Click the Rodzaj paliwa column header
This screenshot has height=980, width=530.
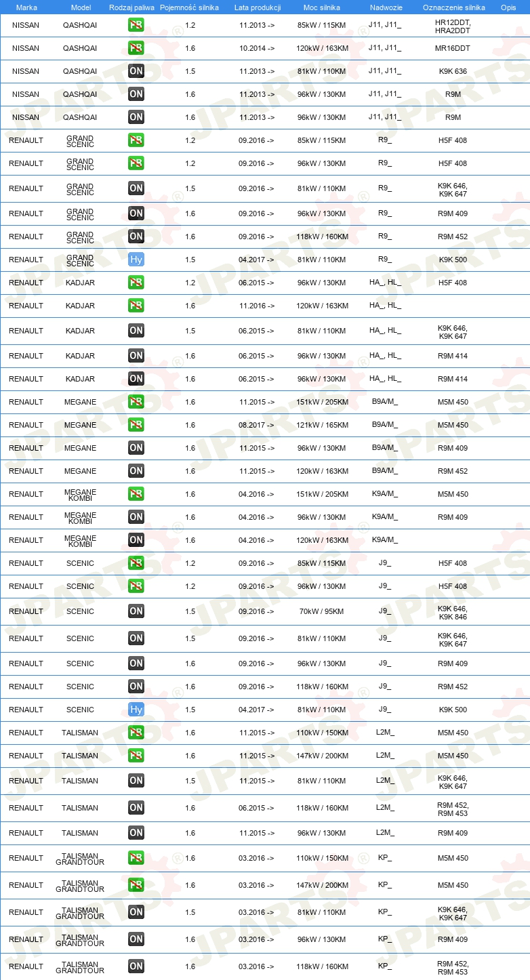tap(131, 7)
